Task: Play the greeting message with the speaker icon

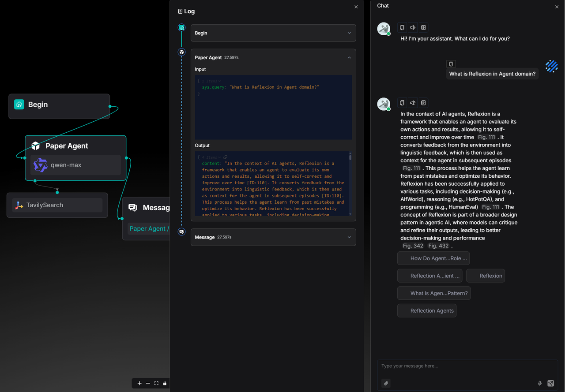Action: coord(413,27)
